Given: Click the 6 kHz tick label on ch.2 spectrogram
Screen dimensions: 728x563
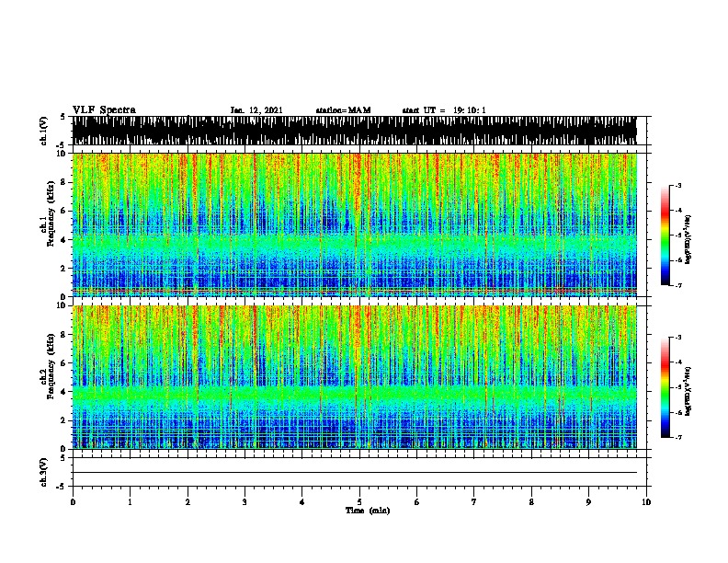Looking at the screenshot, I should [64, 362].
